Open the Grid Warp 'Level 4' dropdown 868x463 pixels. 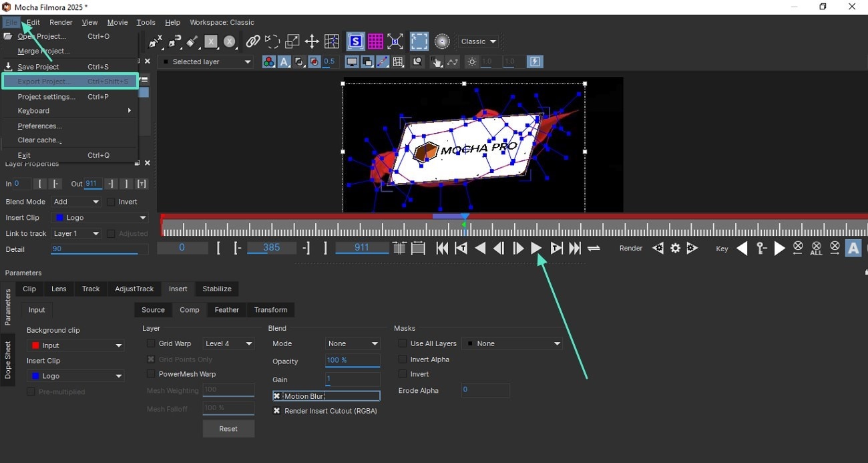tap(228, 343)
